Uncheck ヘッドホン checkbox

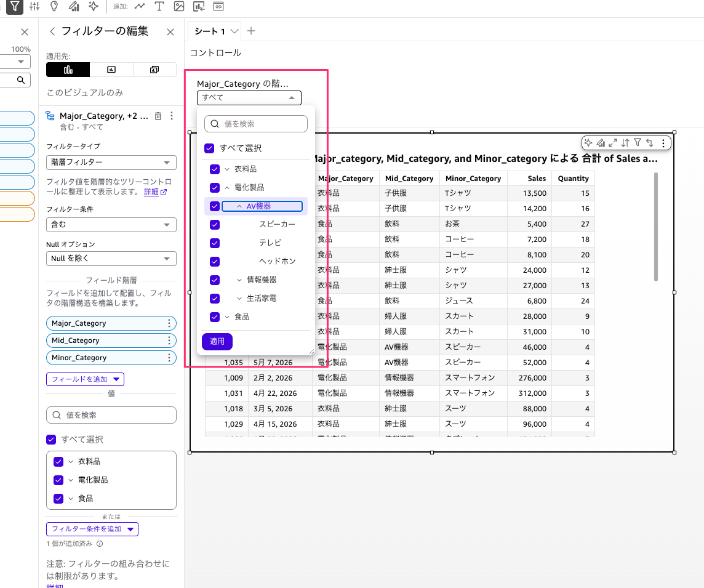pyautogui.click(x=215, y=262)
